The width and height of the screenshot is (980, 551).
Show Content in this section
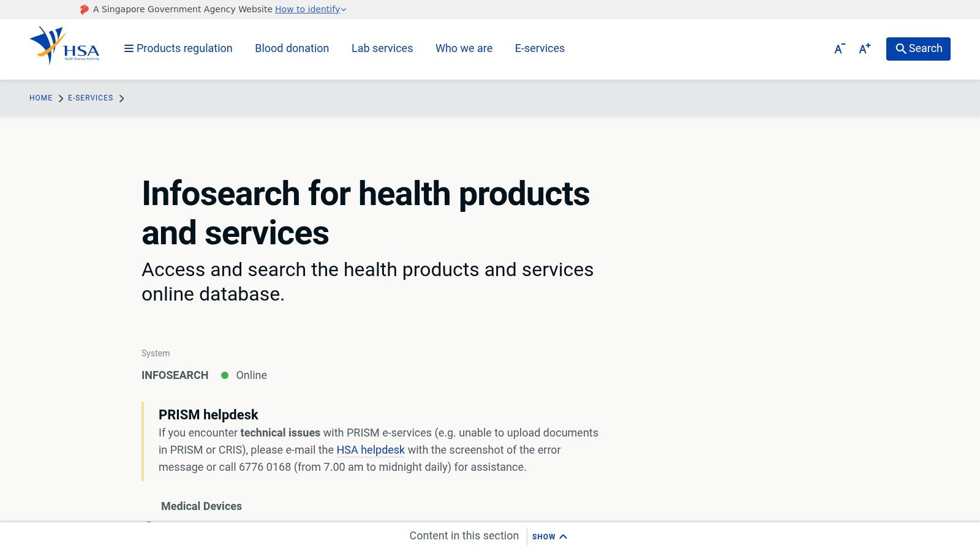[x=549, y=536]
